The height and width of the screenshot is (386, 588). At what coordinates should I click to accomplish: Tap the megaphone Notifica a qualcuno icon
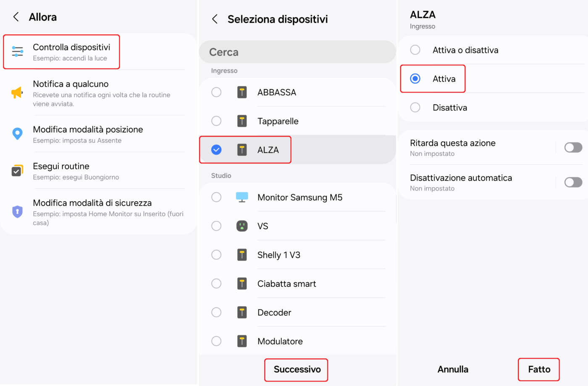[x=17, y=93]
